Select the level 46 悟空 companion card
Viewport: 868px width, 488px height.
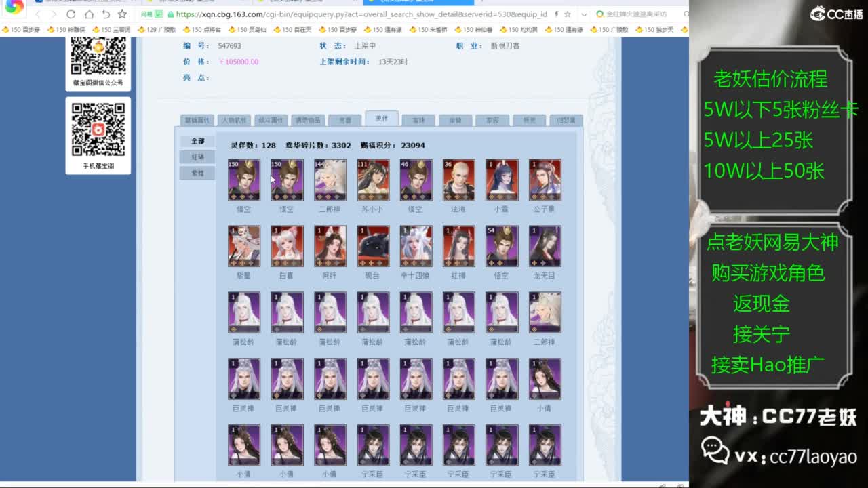click(x=416, y=180)
